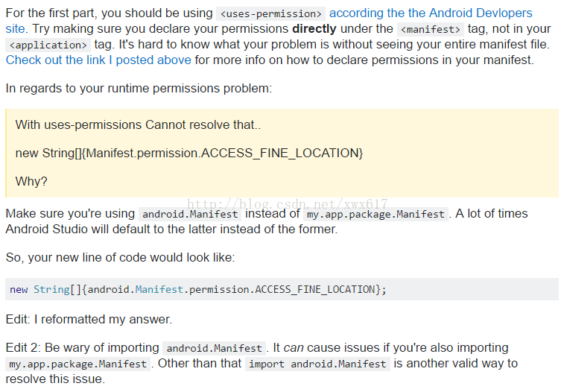
Task: Click my.app.package.Manifest code in the Edit 2 paragraph
Action: (78, 364)
